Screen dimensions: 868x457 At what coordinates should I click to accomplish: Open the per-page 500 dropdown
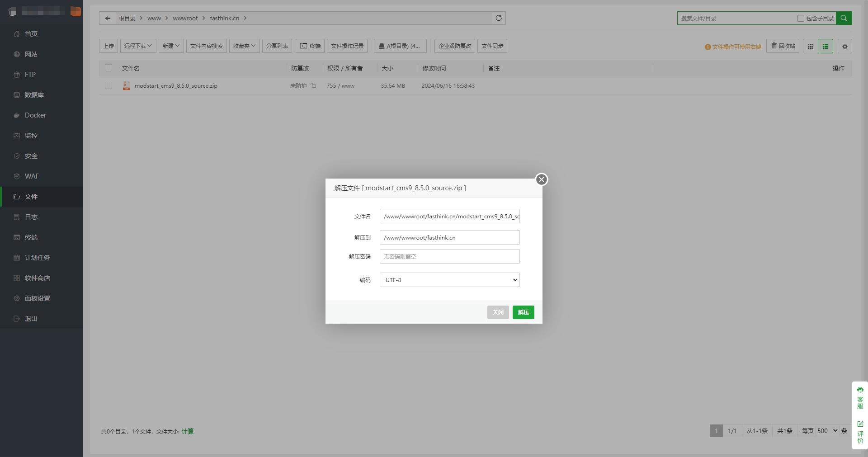[x=827, y=431]
